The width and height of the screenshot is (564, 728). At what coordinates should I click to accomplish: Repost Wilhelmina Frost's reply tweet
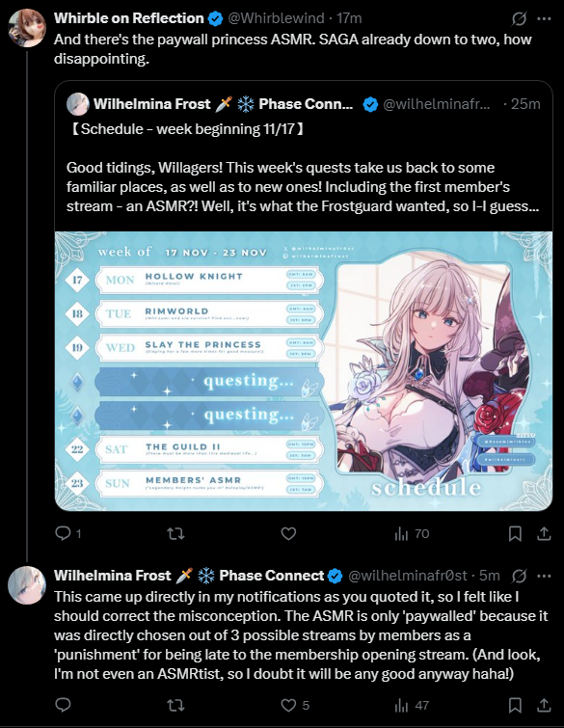click(x=175, y=706)
